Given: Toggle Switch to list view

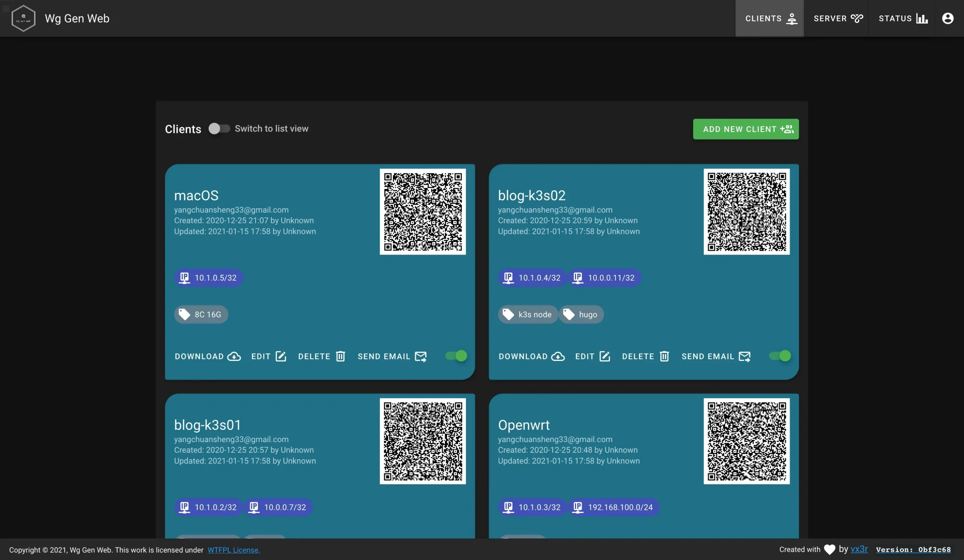Looking at the screenshot, I should tap(219, 128).
